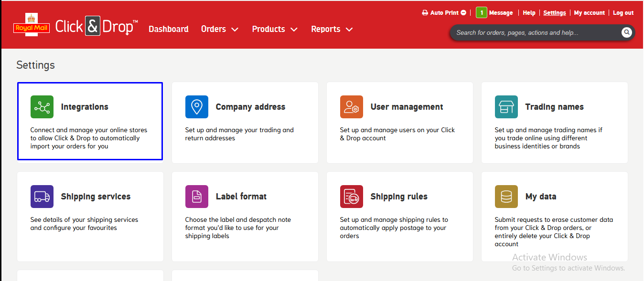The width and height of the screenshot is (644, 281).
Task: Go to the Dashboard page
Action: (168, 29)
